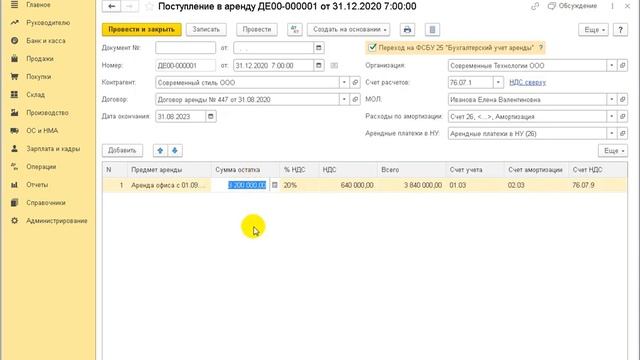The image size is (640, 360).
Task: Open help with the question mark button
Action: pyautogui.click(x=620, y=30)
